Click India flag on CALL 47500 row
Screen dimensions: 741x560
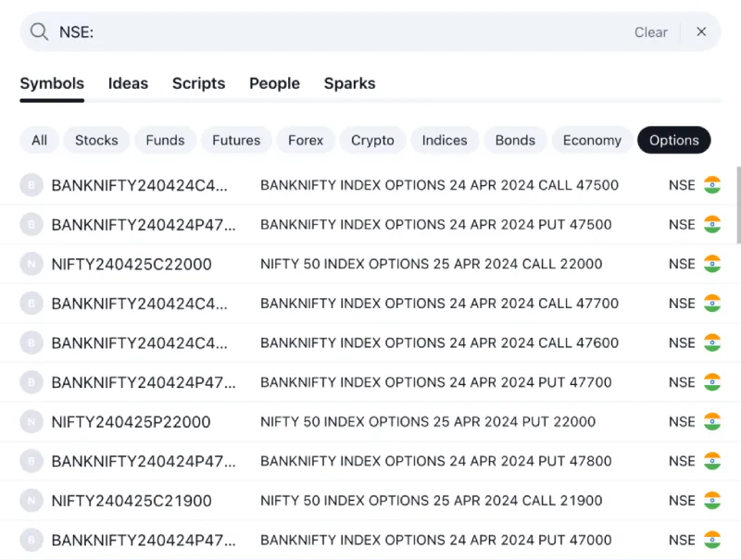click(x=712, y=185)
